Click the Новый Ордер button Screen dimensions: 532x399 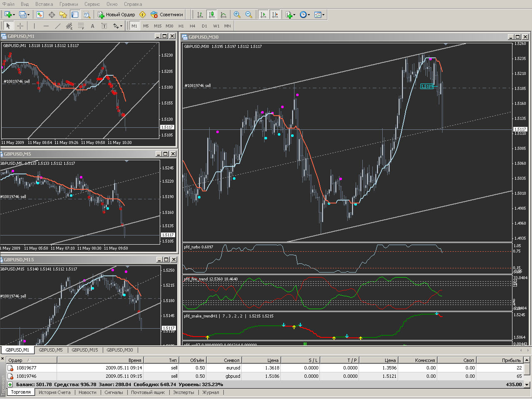tap(116, 15)
